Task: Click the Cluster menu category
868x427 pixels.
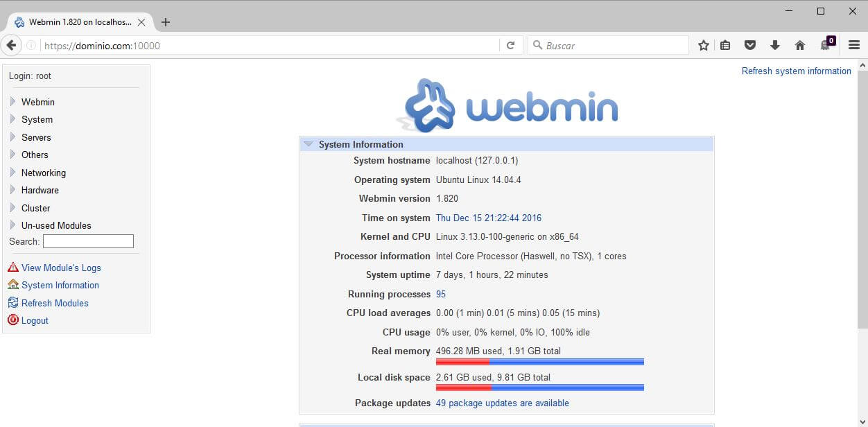Action: tap(36, 208)
